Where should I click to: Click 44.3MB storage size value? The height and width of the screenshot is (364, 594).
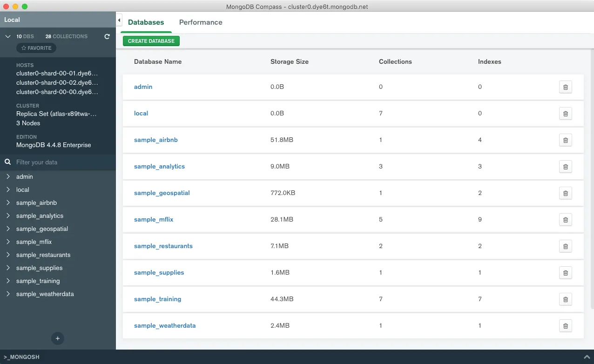pyautogui.click(x=282, y=299)
